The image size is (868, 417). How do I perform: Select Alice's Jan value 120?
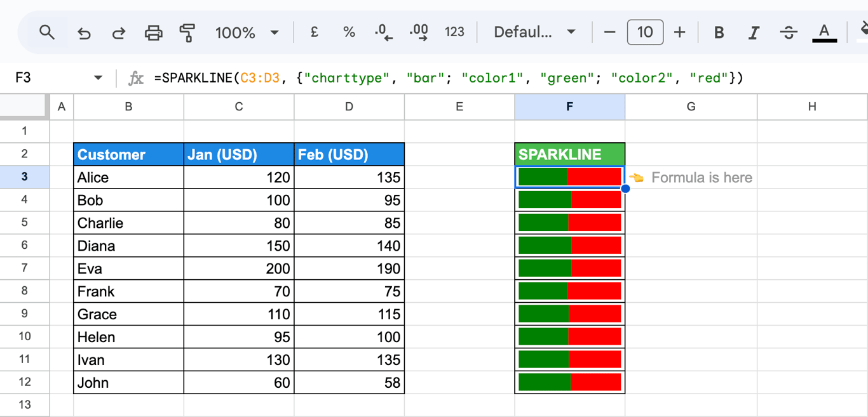[239, 177]
